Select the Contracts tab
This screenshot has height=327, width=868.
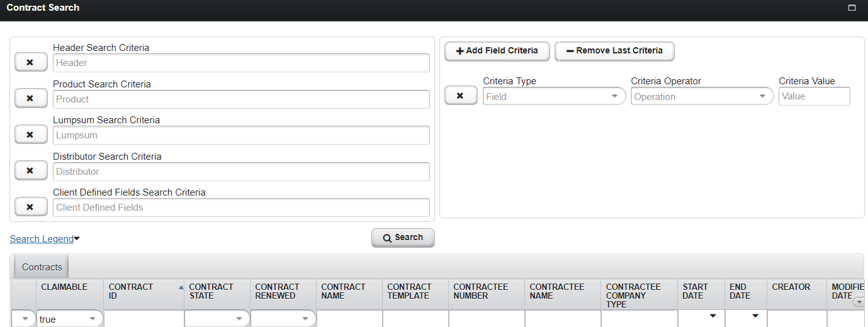[x=42, y=267]
